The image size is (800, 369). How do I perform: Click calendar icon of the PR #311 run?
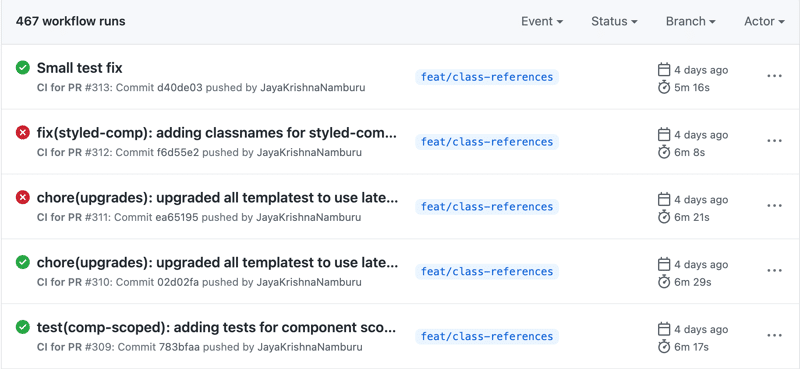pyautogui.click(x=664, y=199)
